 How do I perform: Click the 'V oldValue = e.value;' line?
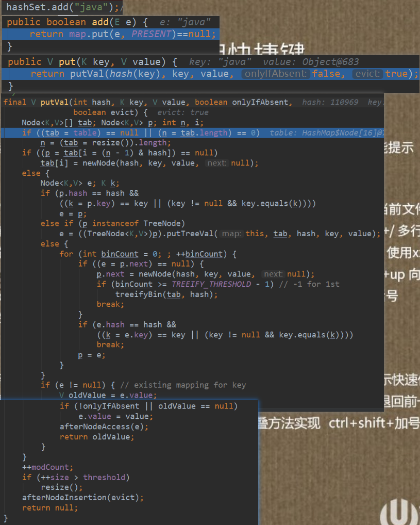pyautogui.click(x=108, y=396)
